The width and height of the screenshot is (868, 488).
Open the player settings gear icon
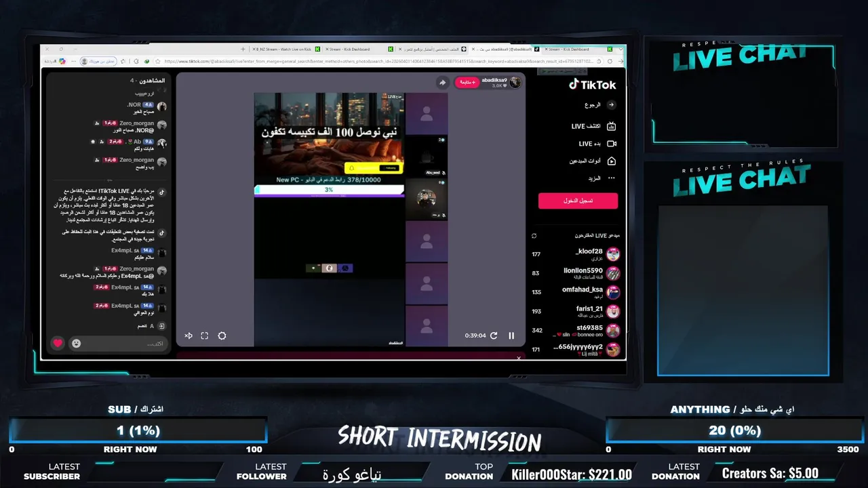pyautogui.click(x=222, y=335)
